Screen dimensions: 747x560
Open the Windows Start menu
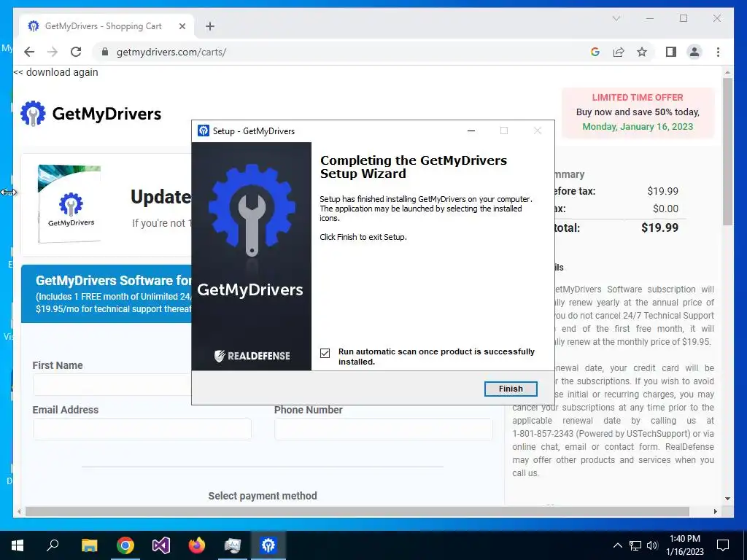coord(18,545)
